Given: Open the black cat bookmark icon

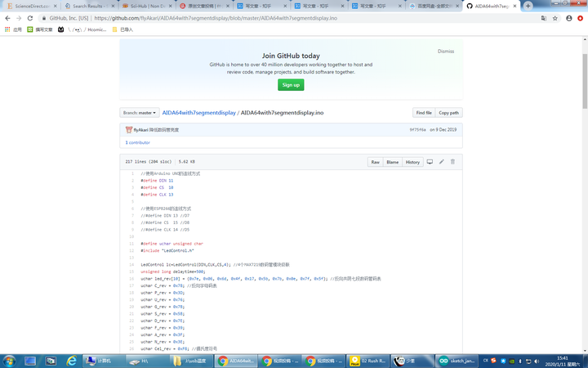Looking at the screenshot, I should pyautogui.click(x=60, y=29).
